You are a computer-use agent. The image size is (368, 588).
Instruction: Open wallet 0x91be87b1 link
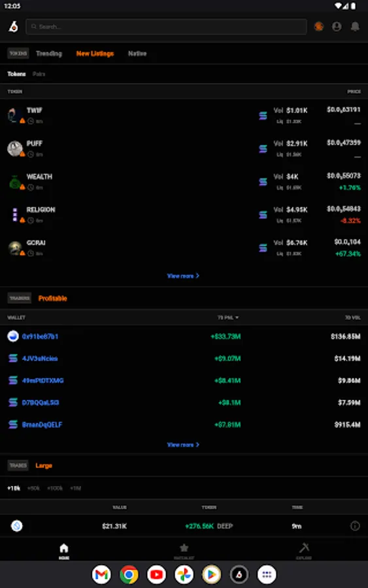coord(40,336)
